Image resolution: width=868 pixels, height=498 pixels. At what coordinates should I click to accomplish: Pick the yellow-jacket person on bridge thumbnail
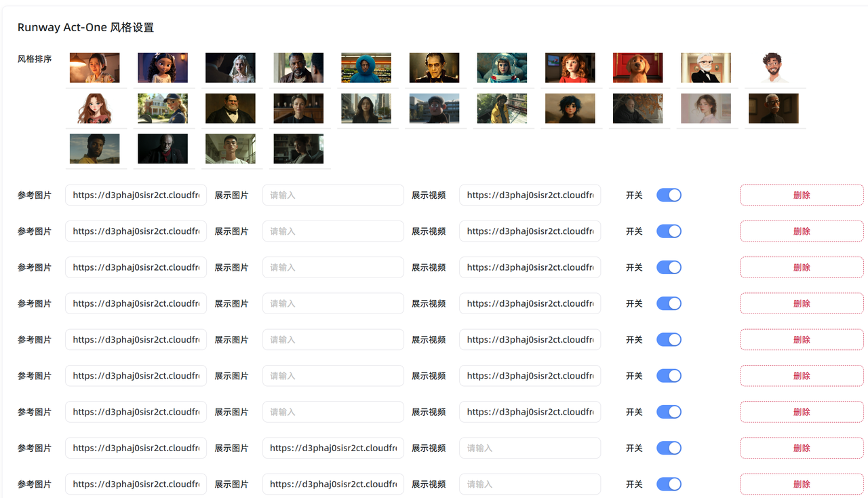click(502, 109)
